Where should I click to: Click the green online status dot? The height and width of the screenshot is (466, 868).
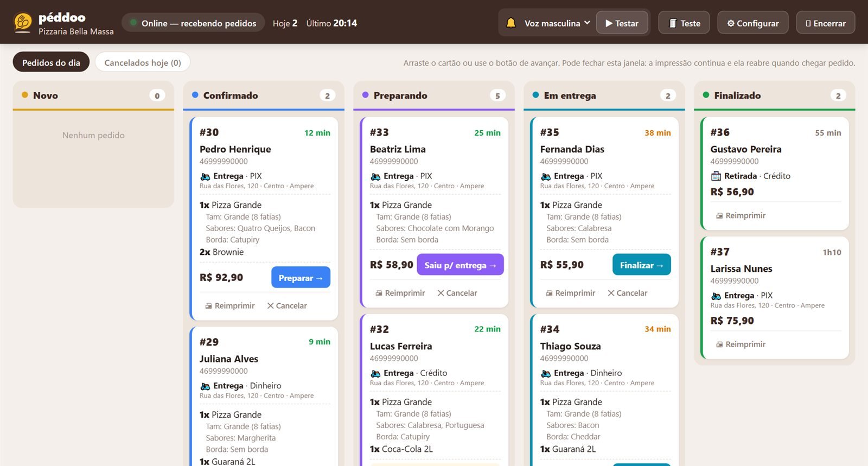(x=133, y=23)
